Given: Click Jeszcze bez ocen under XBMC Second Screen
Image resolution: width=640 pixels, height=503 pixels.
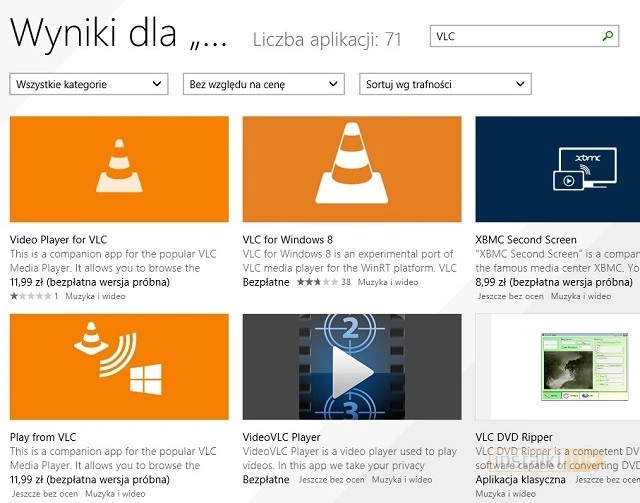Looking at the screenshot, I should click(x=511, y=296).
